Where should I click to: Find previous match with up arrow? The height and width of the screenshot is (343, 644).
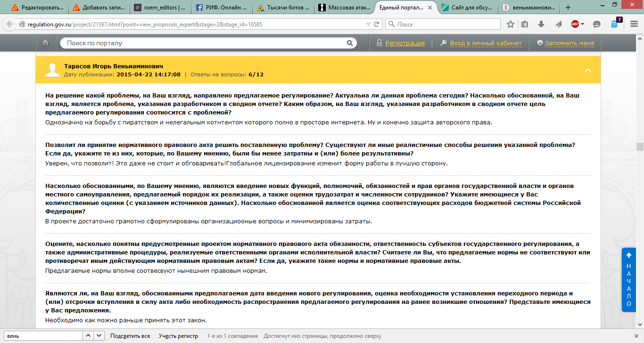tap(89, 336)
